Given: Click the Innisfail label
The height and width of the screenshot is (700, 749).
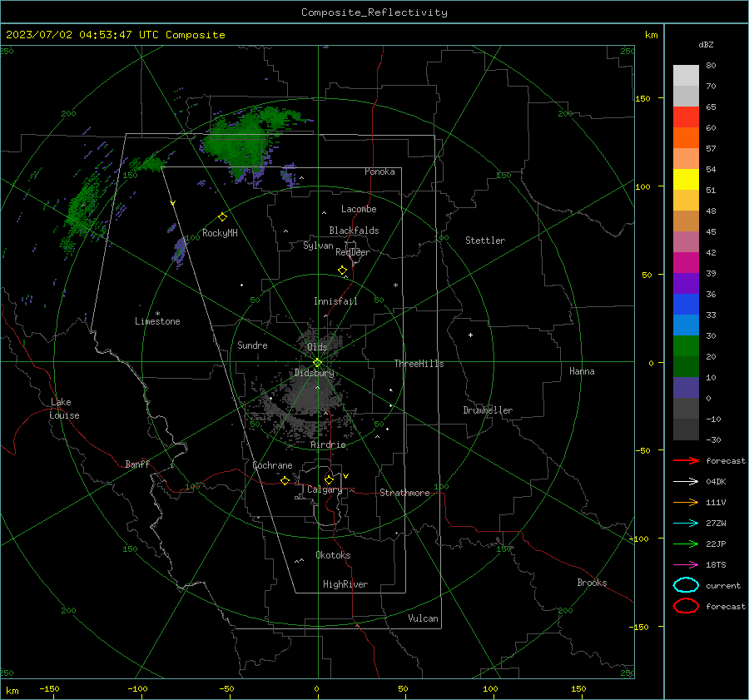Looking at the screenshot, I should [335, 301].
